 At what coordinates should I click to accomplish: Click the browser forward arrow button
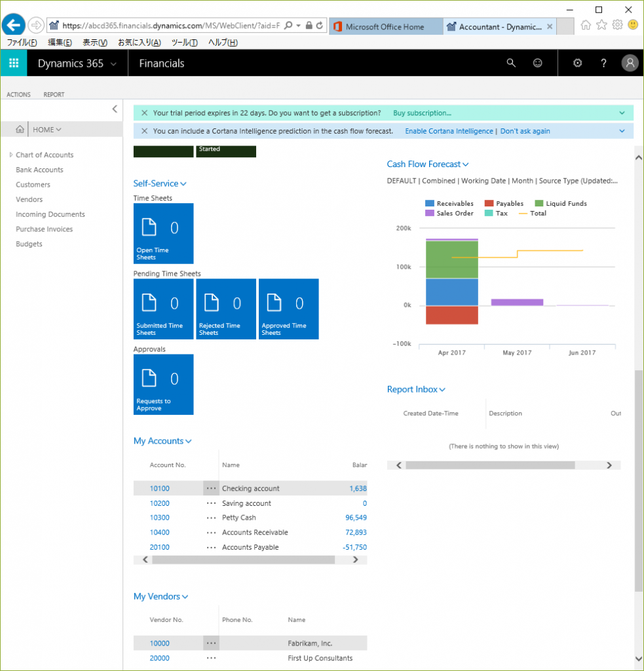36,26
